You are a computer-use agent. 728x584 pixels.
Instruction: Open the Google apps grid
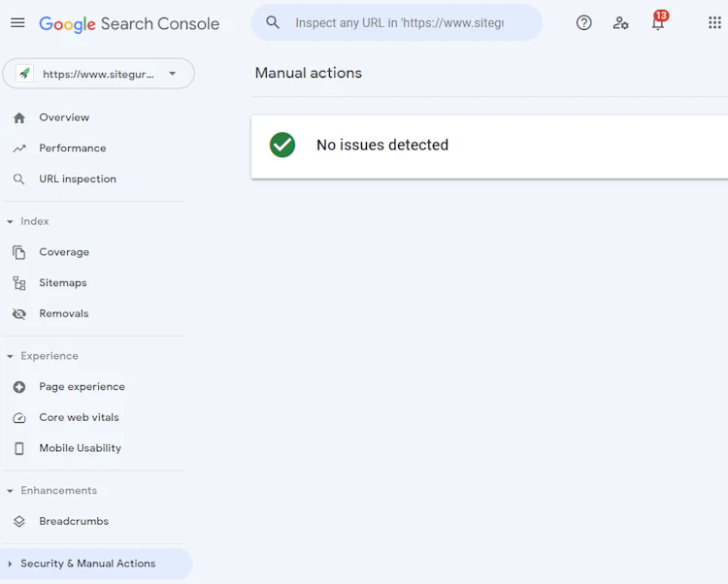pos(714,22)
